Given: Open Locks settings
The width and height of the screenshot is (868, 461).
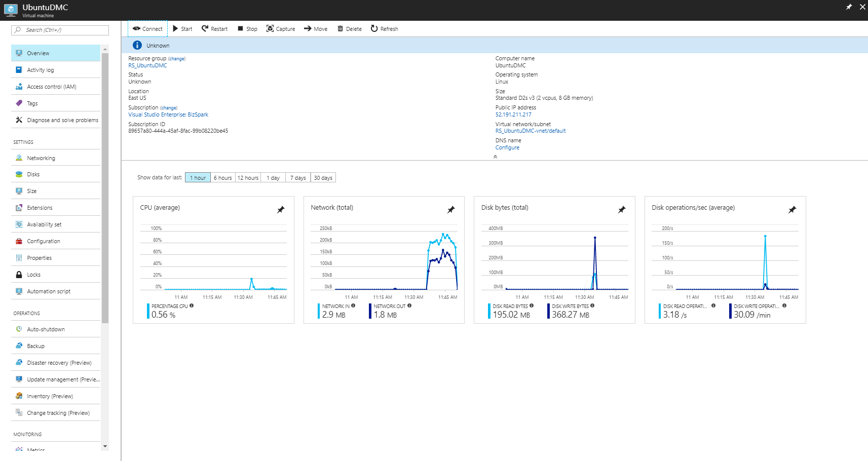Looking at the screenshot, I should click(56, 275).
